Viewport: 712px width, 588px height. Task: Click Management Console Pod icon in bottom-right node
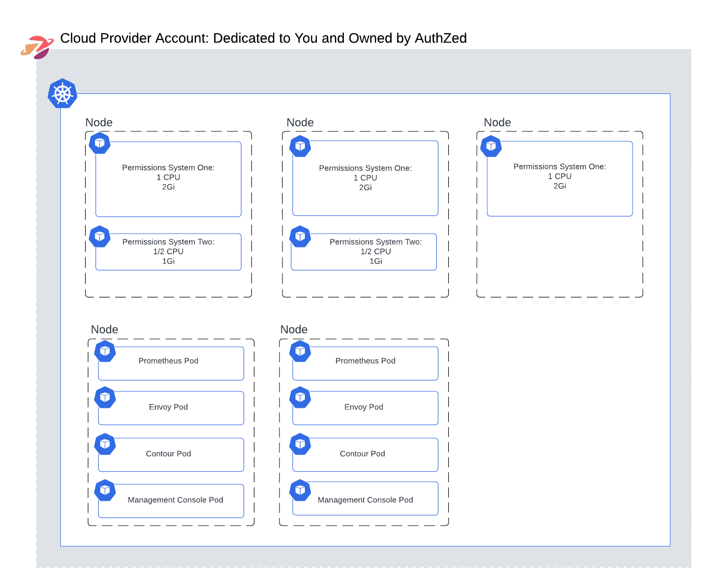300,490
